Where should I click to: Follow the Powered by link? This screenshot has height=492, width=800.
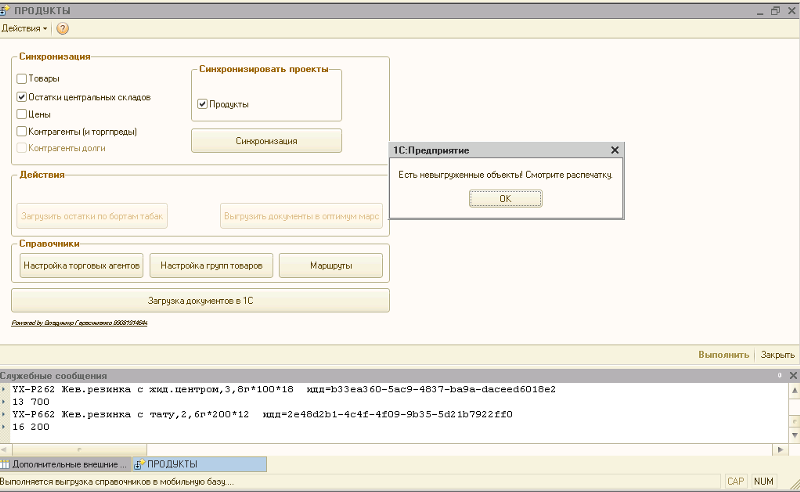pos(79,323)
